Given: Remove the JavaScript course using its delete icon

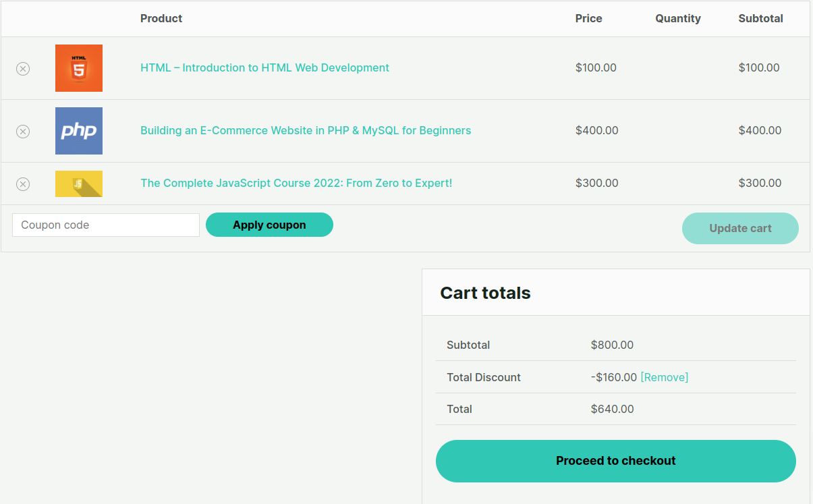Looking at the screenshot, I should 23,184.
